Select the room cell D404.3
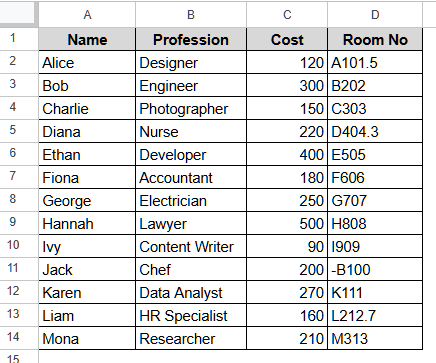Image resolution: width=436 pixels, height=363 pixels. [375, 131]
